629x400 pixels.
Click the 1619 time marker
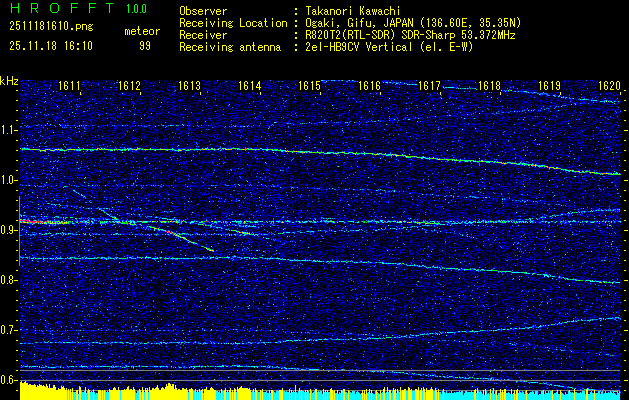(x=550, y=87)
